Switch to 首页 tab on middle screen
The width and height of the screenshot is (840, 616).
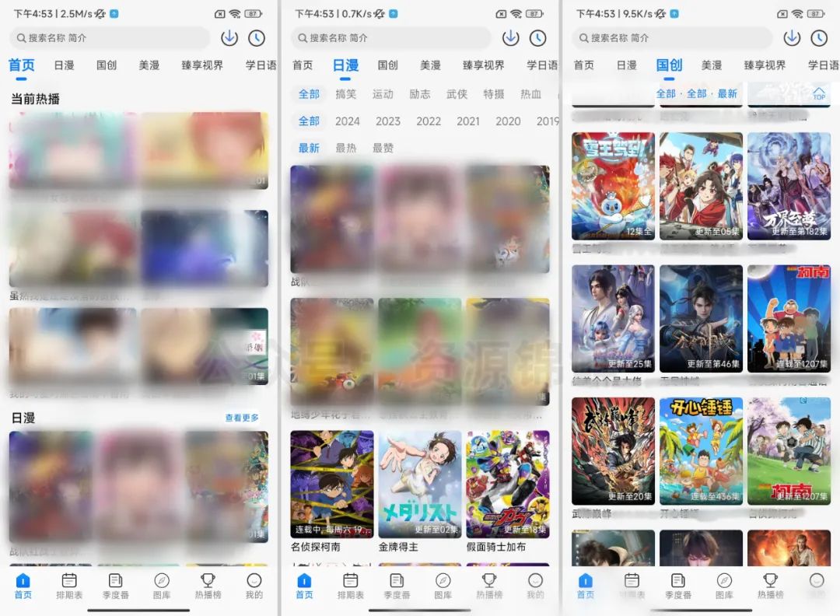point(303,65)
